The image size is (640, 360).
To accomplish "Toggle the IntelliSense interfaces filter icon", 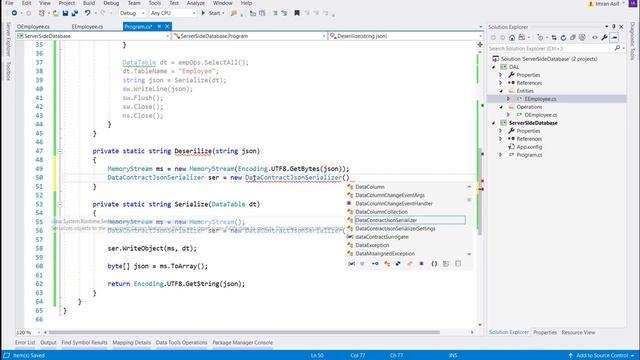I will [x=375, y=264].
